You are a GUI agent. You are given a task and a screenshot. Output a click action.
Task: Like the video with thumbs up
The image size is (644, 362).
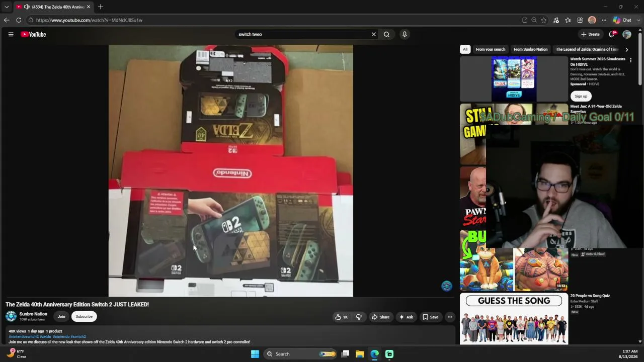coord(342,317)
